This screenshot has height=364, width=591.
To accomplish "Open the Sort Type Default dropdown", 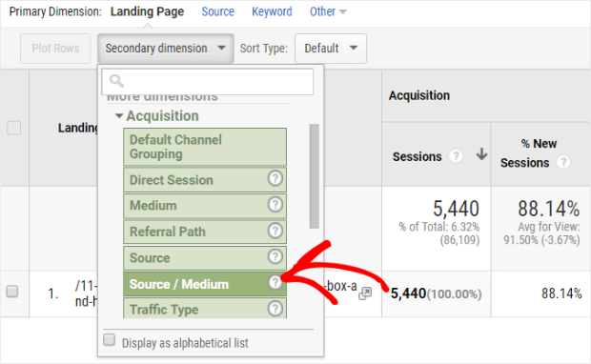I will point(331,49).
